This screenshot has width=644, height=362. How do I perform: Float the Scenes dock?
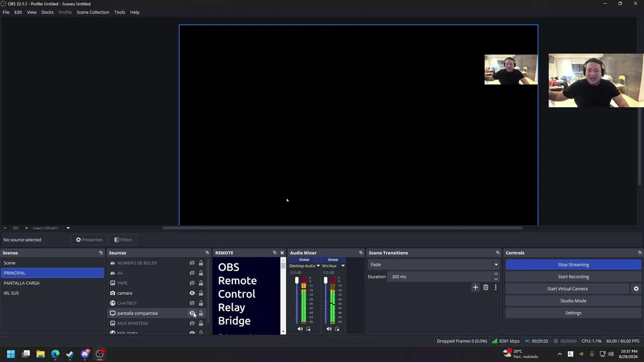[101, 253]
